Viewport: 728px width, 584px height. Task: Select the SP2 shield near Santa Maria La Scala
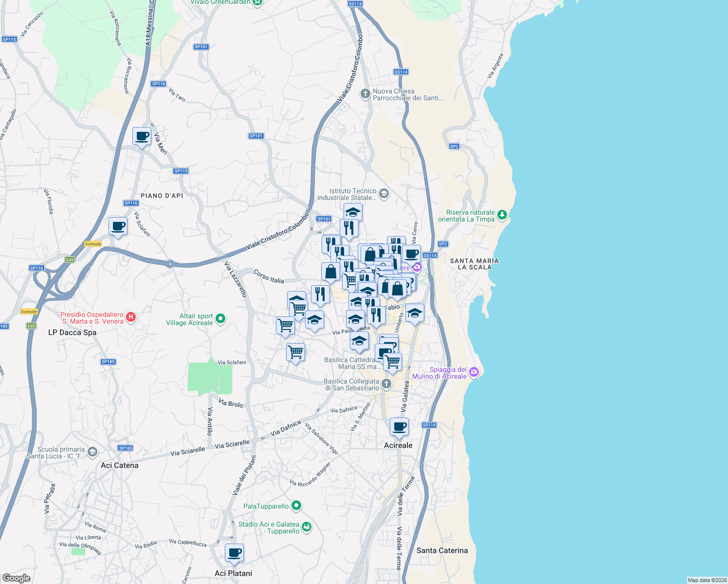(x=443, y=244)
